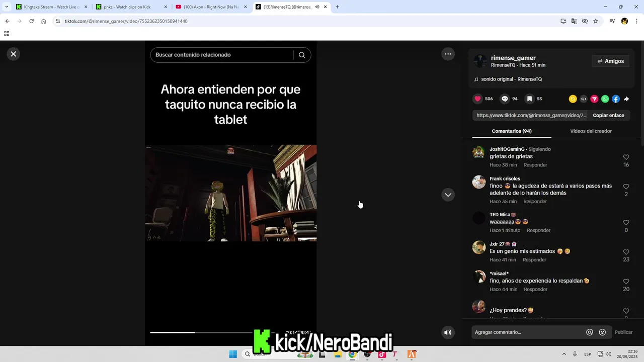The width and height of the screenshot is (644, 362).
Task: Open Chrome three-dot menu
Action: click(x=637, y=21)
